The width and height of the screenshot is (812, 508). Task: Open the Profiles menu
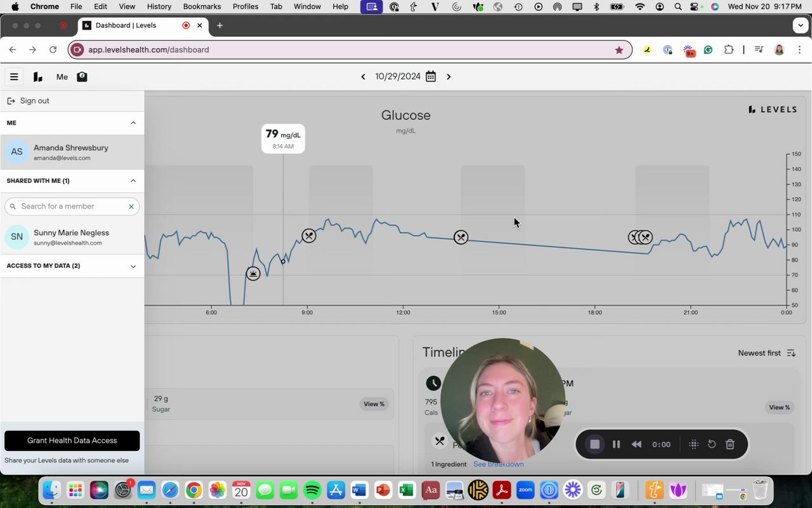click(246, 6)
